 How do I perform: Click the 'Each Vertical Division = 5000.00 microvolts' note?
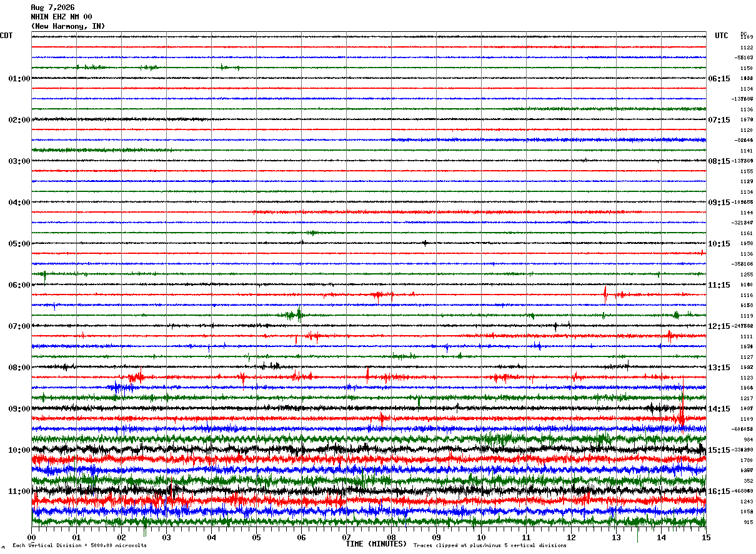79,545
